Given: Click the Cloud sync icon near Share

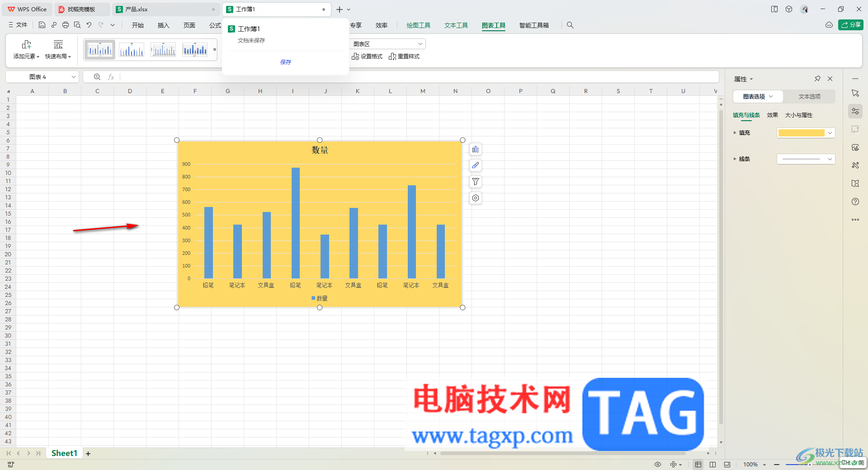Looking at the screenshot, I should point(829,25).
